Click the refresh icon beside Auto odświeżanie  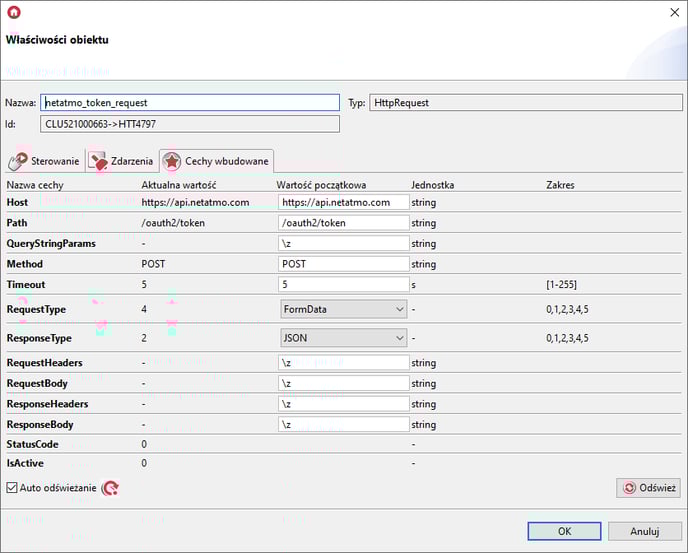(x=111, y=488)
